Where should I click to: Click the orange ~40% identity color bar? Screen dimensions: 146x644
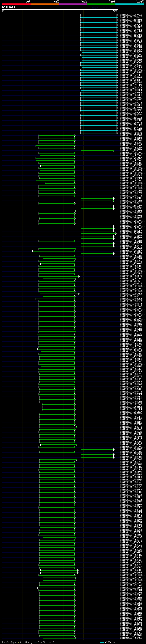click(45, 4)
